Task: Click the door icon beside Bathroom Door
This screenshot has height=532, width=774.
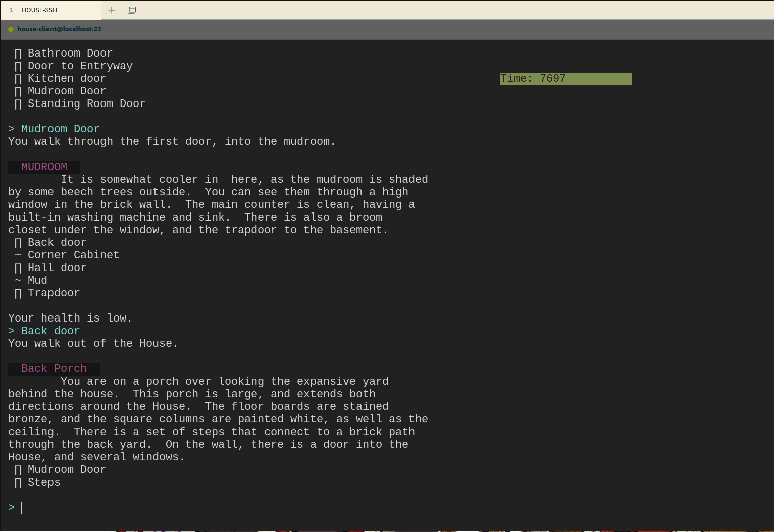Action: click(18, 54)
